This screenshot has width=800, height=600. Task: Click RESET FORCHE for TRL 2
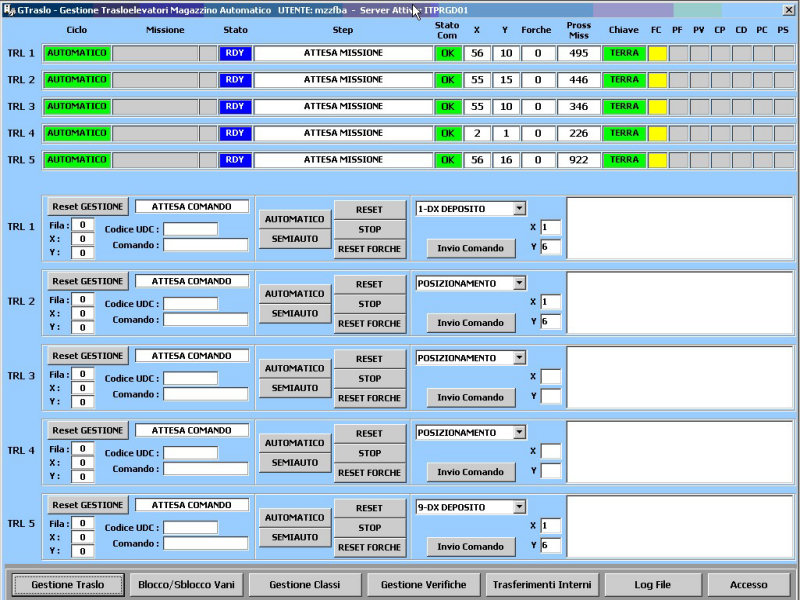point(369,323)
